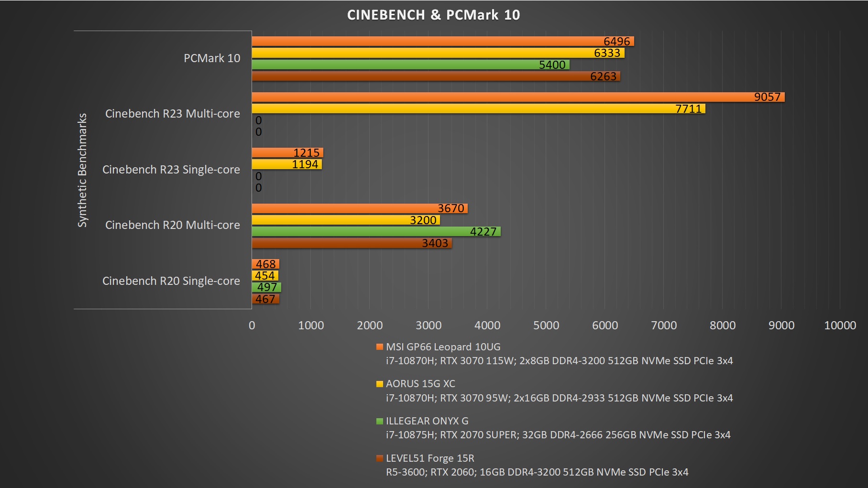This screenshot has height=488, width=868.
Task: Click the R23 Single-core bar labeled 1215
Action: 287,153
